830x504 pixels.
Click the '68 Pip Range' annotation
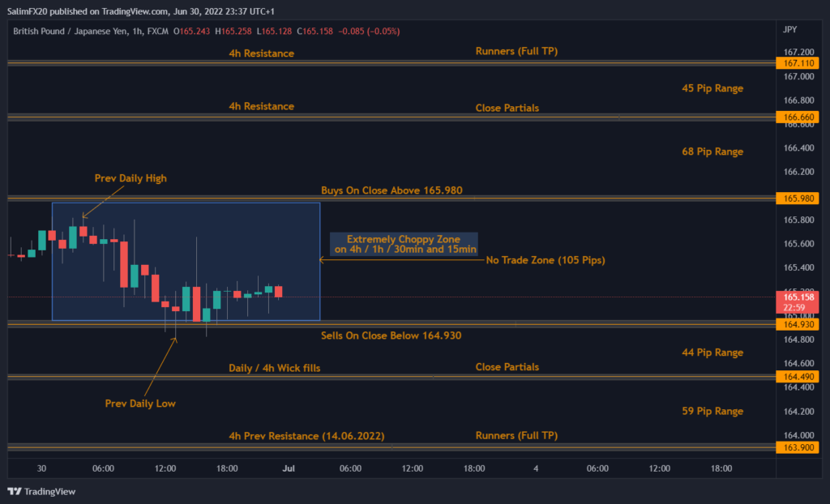[x=712, y=152]
